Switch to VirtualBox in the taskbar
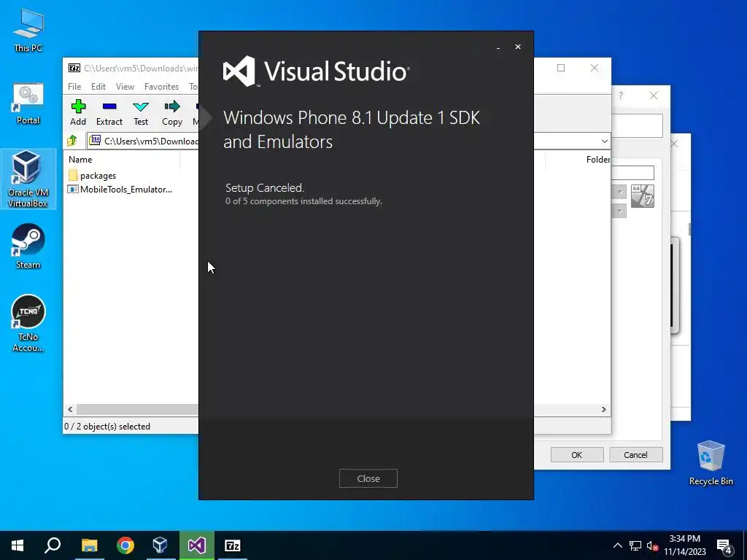 (x=160, y=545)
